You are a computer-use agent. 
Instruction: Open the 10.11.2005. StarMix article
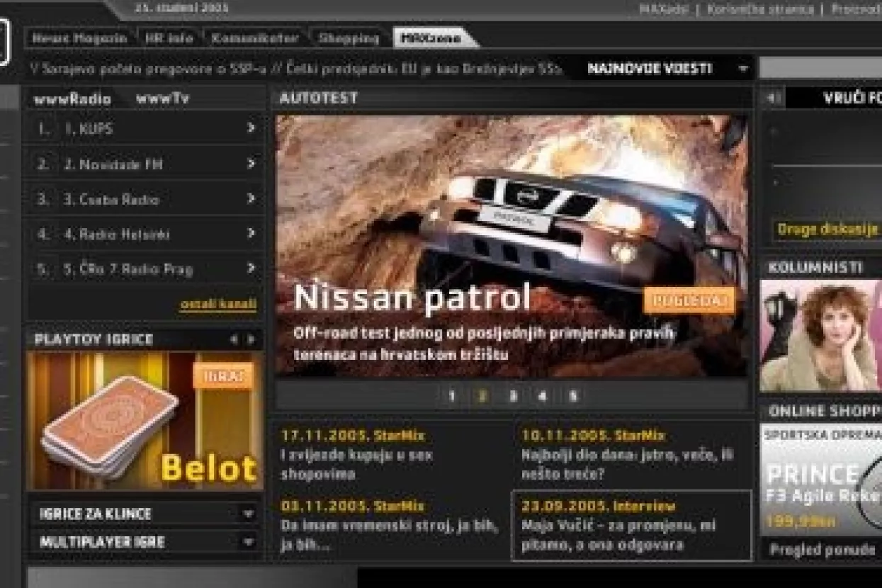627,455
